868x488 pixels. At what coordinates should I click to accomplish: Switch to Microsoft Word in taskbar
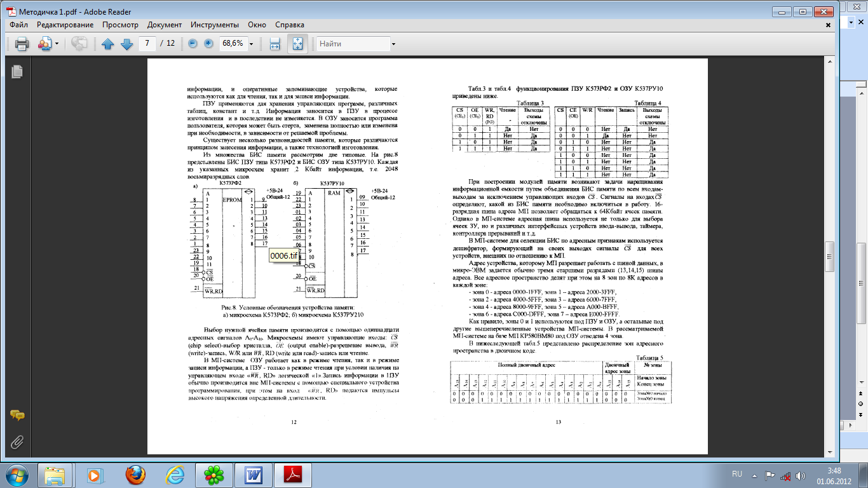coord(254,475)
